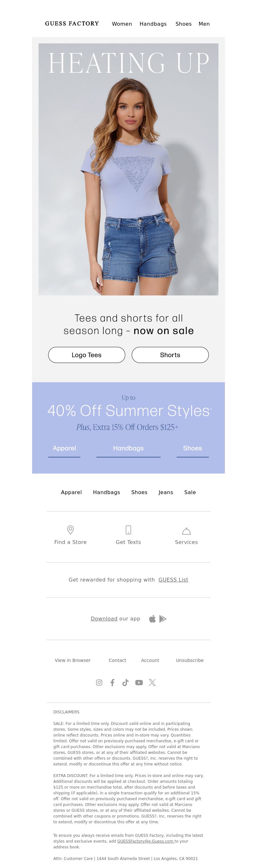The image size is (257, 868).
Task: Click the GUESS Factory logo
Action: pyautogui.click(x=72, y=23)
